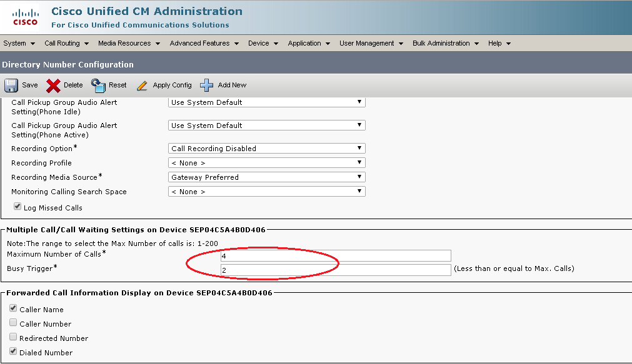
Task: Enable the Redirected Number checkbox
Action: (13, 337)
